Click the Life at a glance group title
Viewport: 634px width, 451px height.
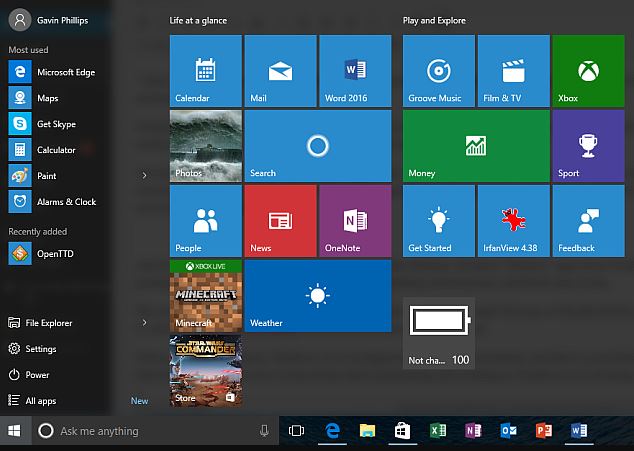198,21
